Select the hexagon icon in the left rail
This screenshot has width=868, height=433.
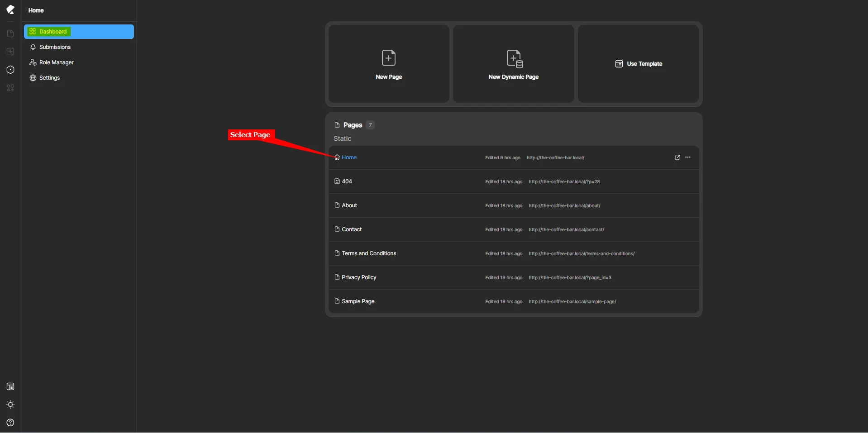point(10,70)
